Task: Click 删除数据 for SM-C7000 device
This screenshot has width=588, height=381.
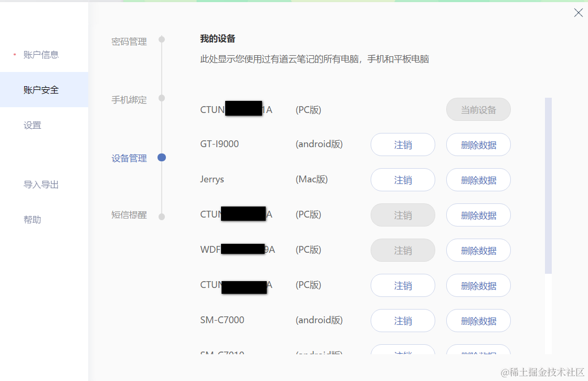Action: [x=478, y=321]
